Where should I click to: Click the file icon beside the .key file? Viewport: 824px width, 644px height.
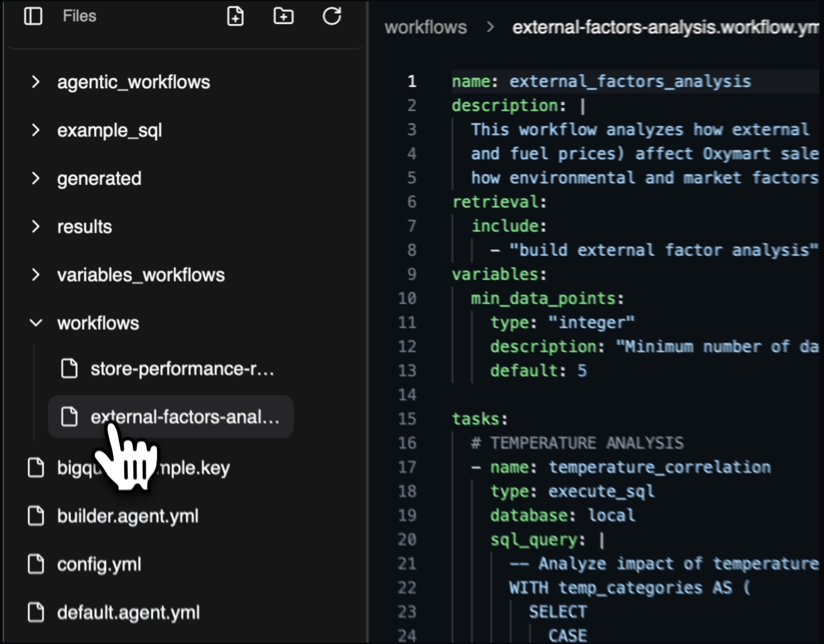36,468
